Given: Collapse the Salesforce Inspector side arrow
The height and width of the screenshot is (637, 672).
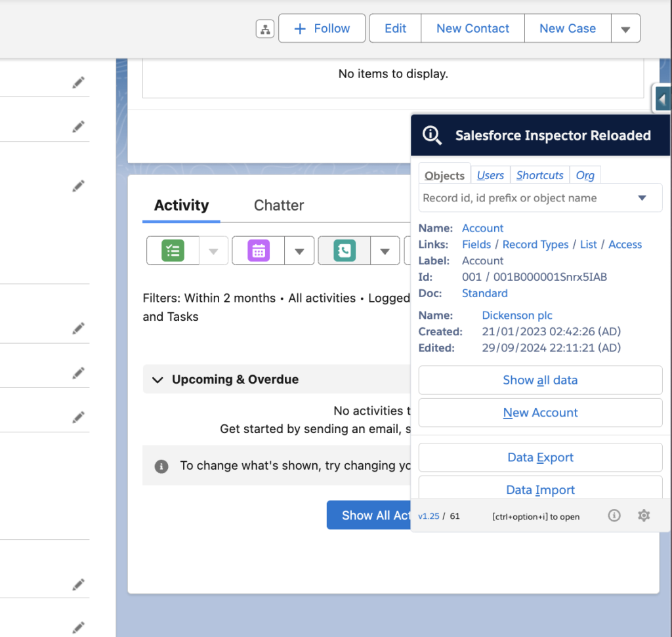Looking at the screenshot, I should [662, 99].
